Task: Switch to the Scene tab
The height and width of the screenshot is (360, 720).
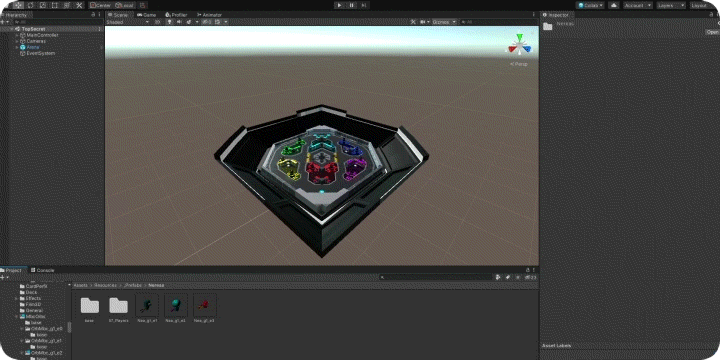Action: click(118, 15)
